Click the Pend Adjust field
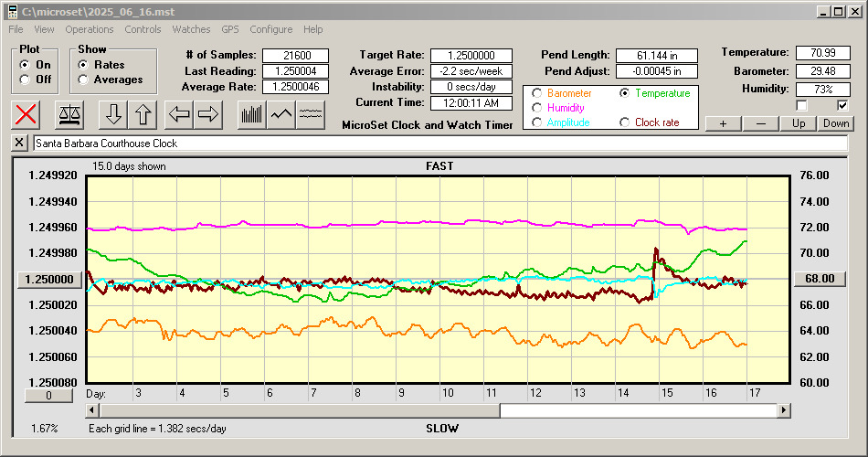The width and height of the screenshot is (868, 457). click(657, 71)
